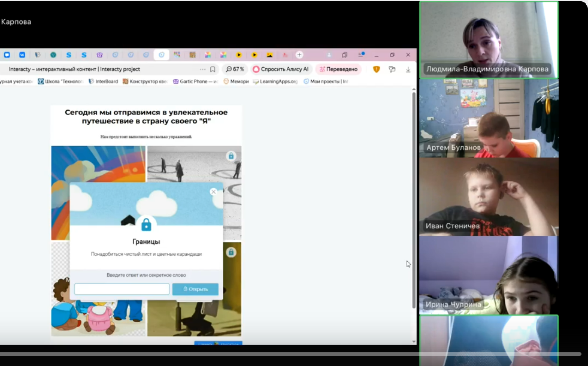Switch to the VK browser tab
The image size is (588, 366).
point(22,55)
